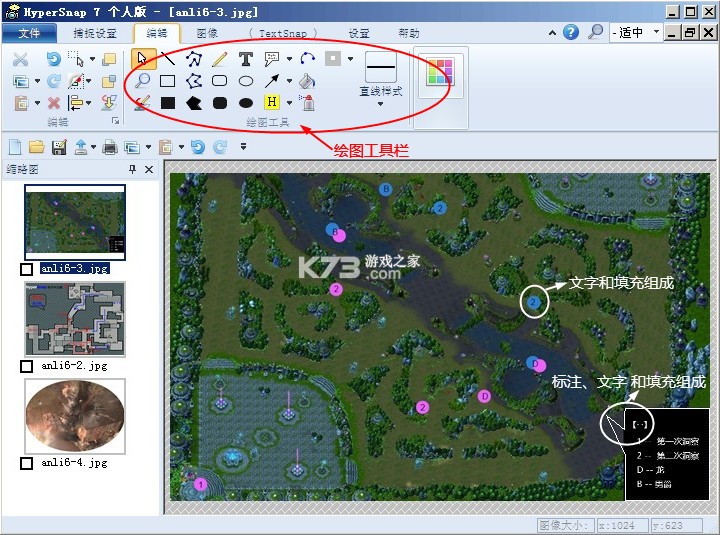Select the hollow rectangle tool
The width and height of the screenshot is (720, 535).
pos(168,81)
